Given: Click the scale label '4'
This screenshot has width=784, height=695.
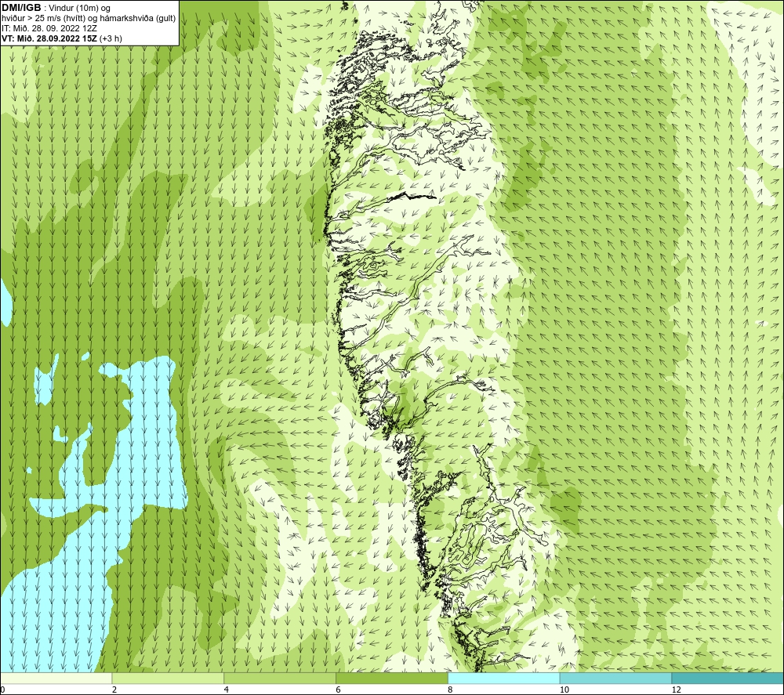Looking at the screenshot, I should coord(227,690).
